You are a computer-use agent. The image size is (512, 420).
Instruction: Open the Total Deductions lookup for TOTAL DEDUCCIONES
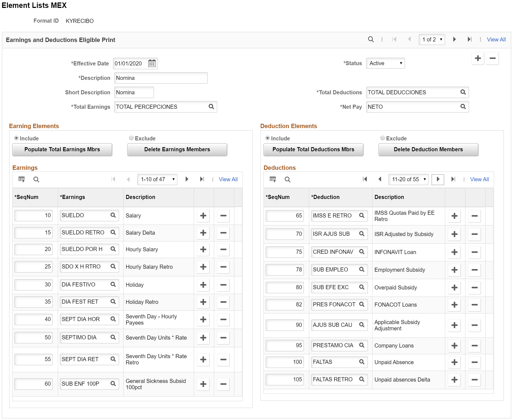click(x=463, y=92)
